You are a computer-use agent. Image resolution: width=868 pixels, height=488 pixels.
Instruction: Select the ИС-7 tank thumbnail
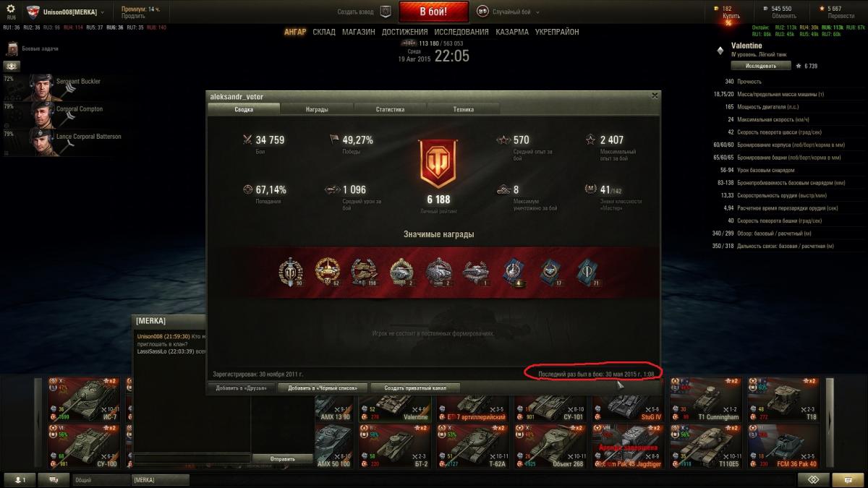tap(84, 399)
